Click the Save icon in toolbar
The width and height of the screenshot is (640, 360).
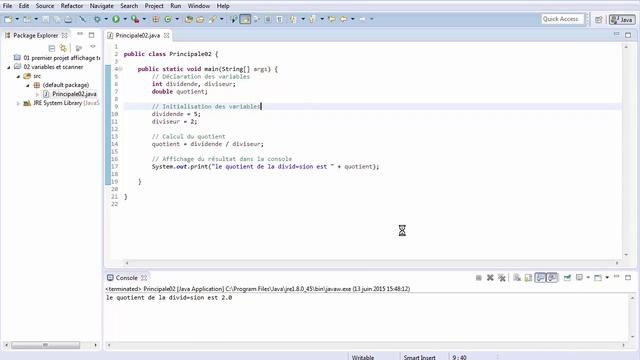46,19
